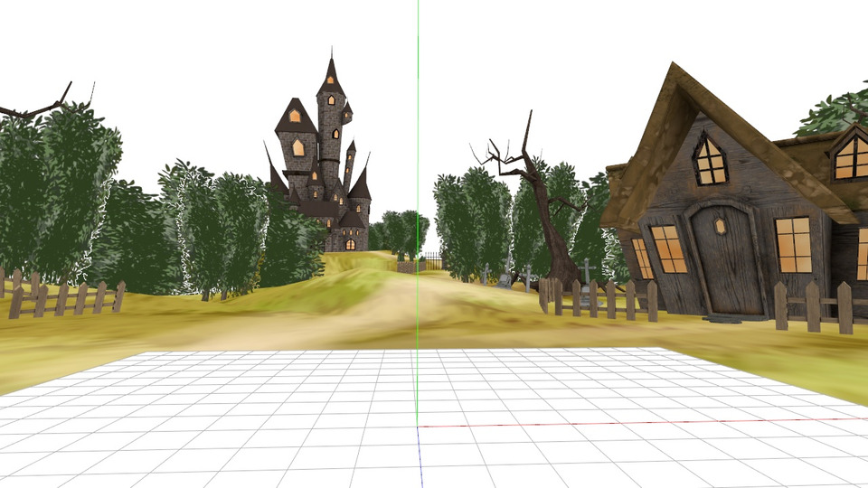Click the lit window right of cottage door
Screen dimensions: 868x488
click(793, 244)
